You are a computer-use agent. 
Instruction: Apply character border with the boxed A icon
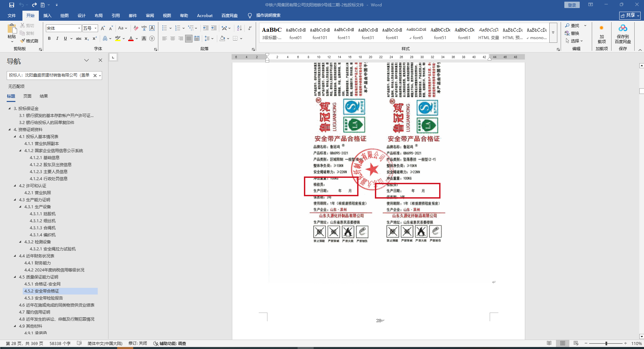pyautogui.click(x=152, y=28)
